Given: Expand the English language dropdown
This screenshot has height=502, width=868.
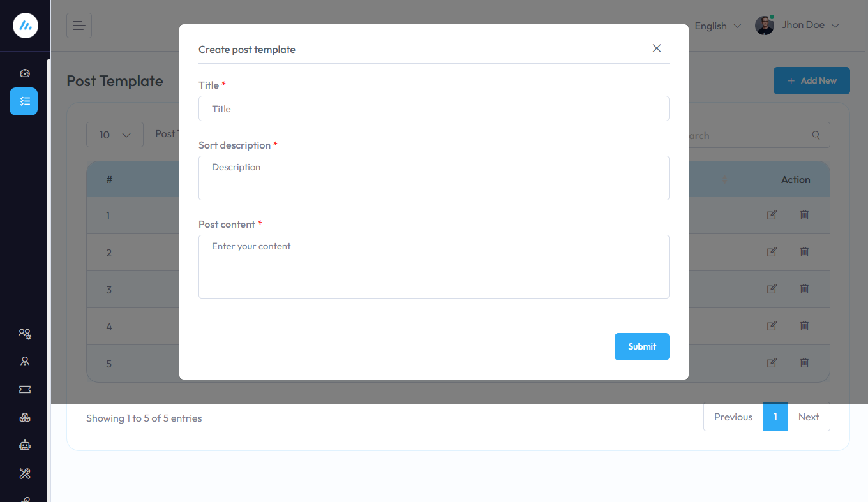Looking at the screenshot, I should [x=717, y=26].
